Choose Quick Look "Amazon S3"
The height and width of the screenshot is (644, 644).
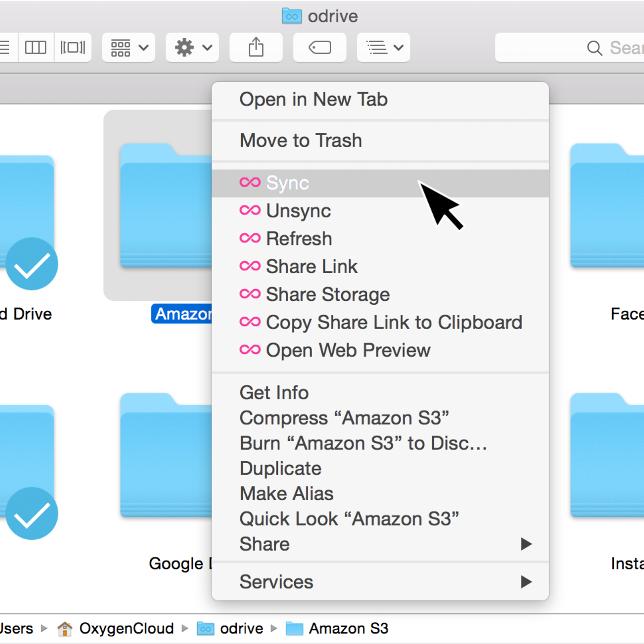[380, 519]
